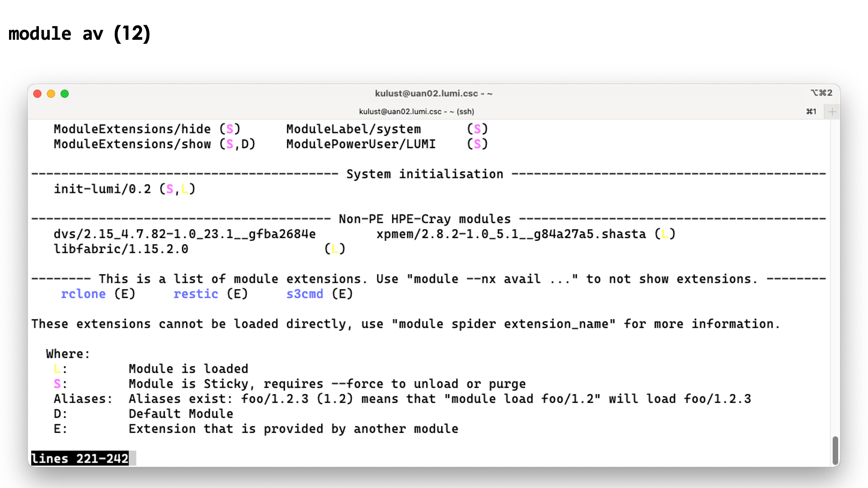Viewport: 868px width, 488px height.
Task: Click the yellow minimize window button
Action: pos(51,94)
